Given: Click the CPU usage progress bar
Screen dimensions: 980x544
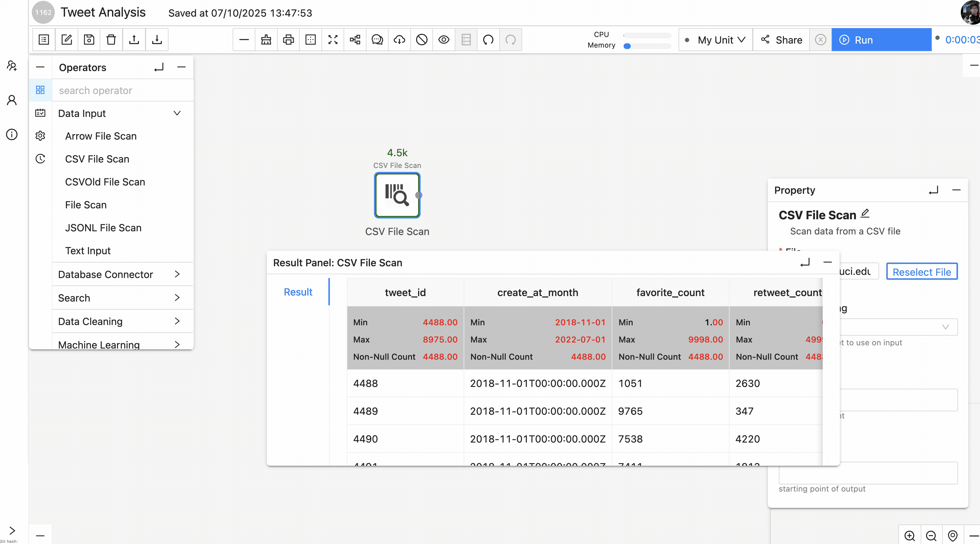Looking at the screenshot, I should pyautogui.click(x=647, y=35).
